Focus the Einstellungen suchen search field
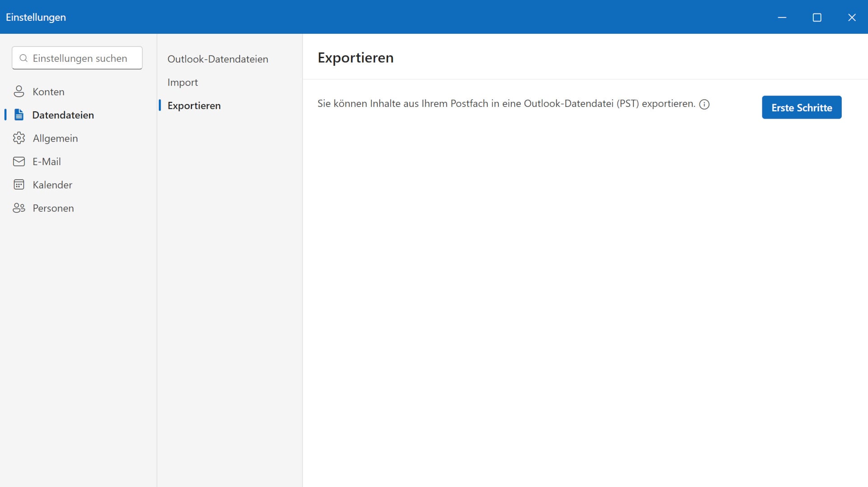The width and height of the screenshot is (868, 487). 77,58
